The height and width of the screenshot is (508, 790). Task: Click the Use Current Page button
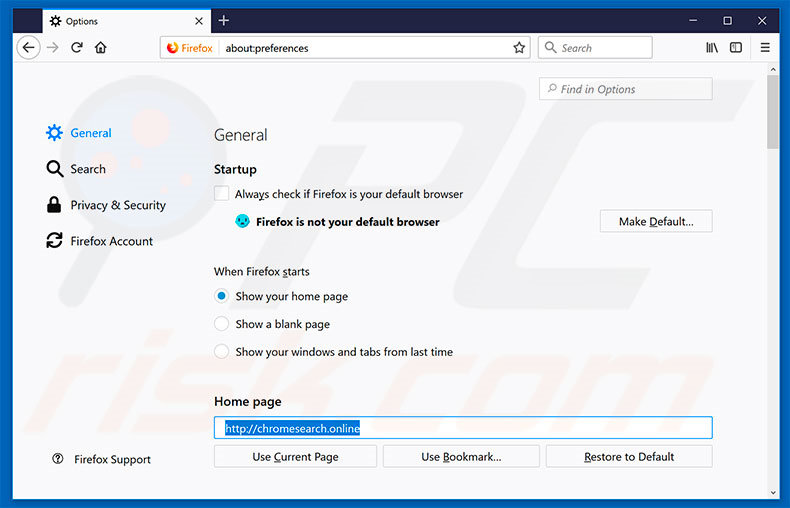tap(295, 457)
